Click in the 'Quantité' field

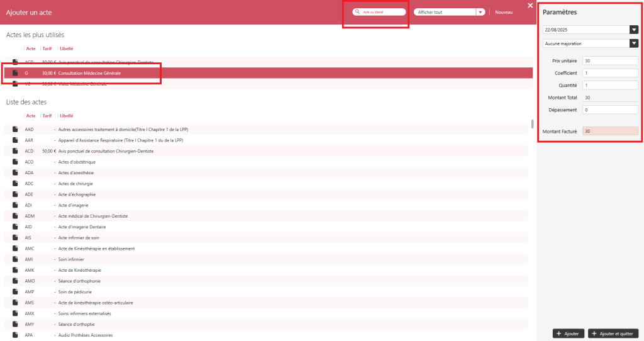point(610,86)
